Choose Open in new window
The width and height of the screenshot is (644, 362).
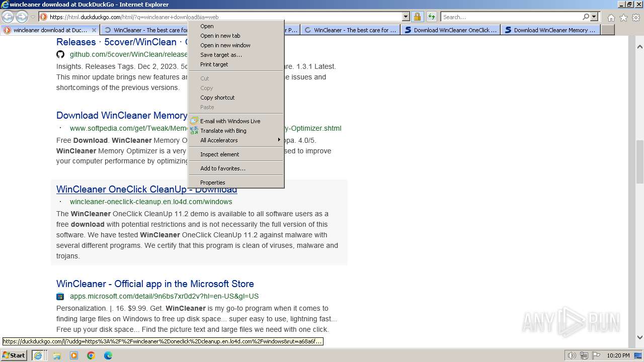click(x=236, y=45)
